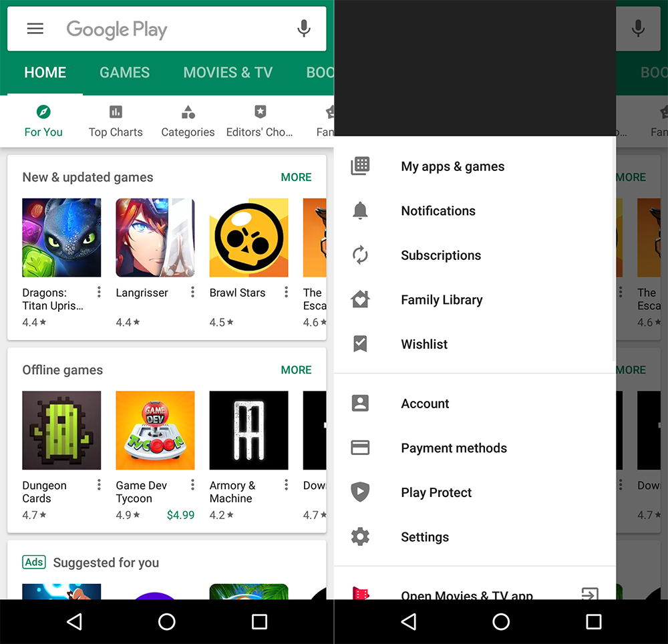
Task: Open Subscriptions in the drawer
Action: tap(475, 255)
